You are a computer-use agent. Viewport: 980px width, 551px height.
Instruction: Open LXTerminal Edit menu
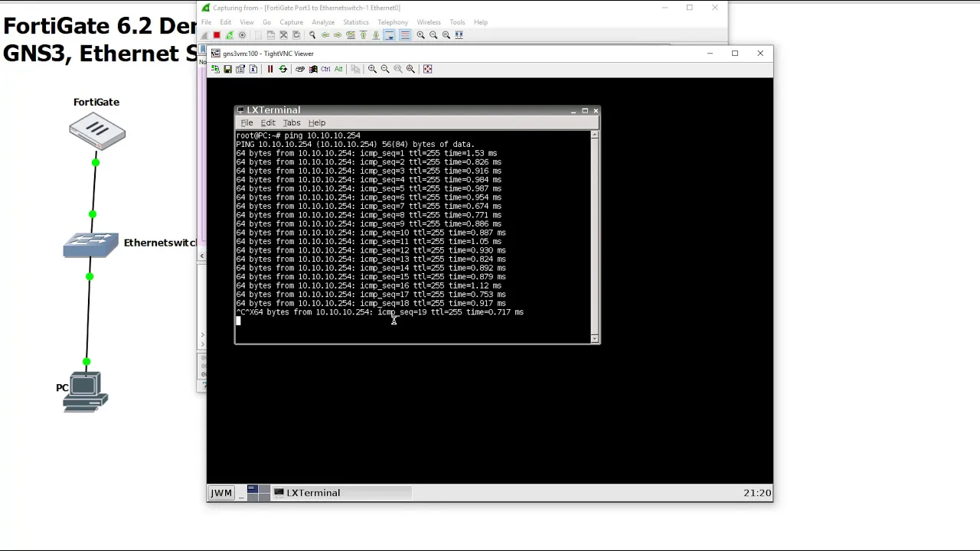(x=268, y=122)
